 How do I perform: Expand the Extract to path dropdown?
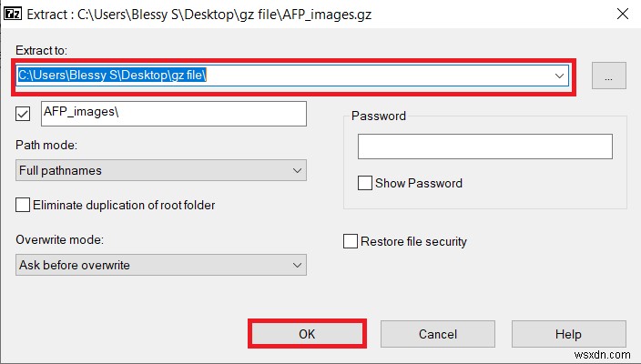(560, 76)
